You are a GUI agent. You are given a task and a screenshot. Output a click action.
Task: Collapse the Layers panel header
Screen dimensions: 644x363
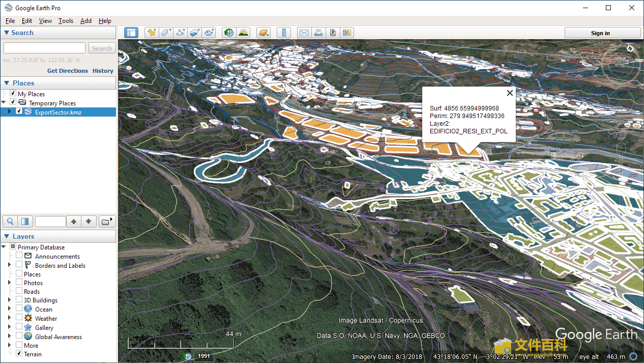pyautogui.click(x=58, y=236)
